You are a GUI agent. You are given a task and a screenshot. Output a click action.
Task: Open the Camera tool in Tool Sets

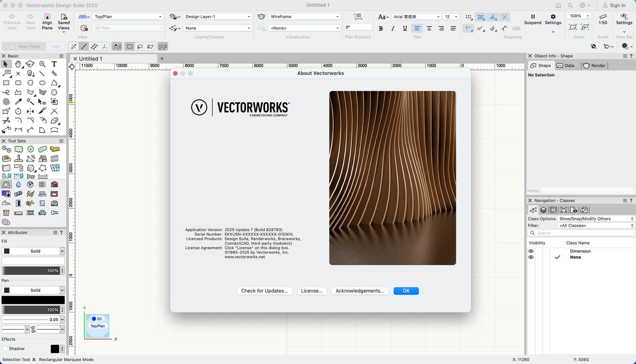(54, 203)
